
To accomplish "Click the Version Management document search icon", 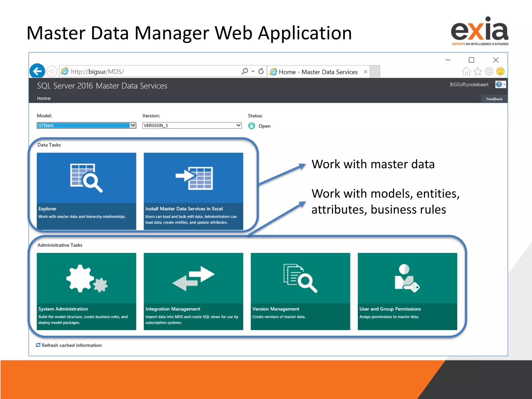I will (300, 278).
